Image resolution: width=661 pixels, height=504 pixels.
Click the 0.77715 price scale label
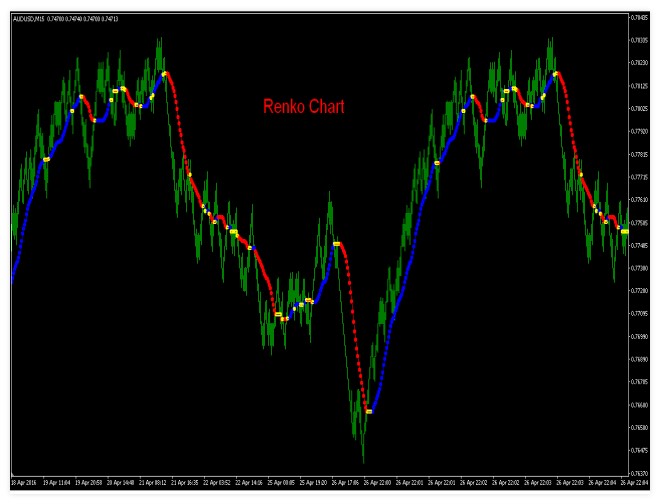640,177
